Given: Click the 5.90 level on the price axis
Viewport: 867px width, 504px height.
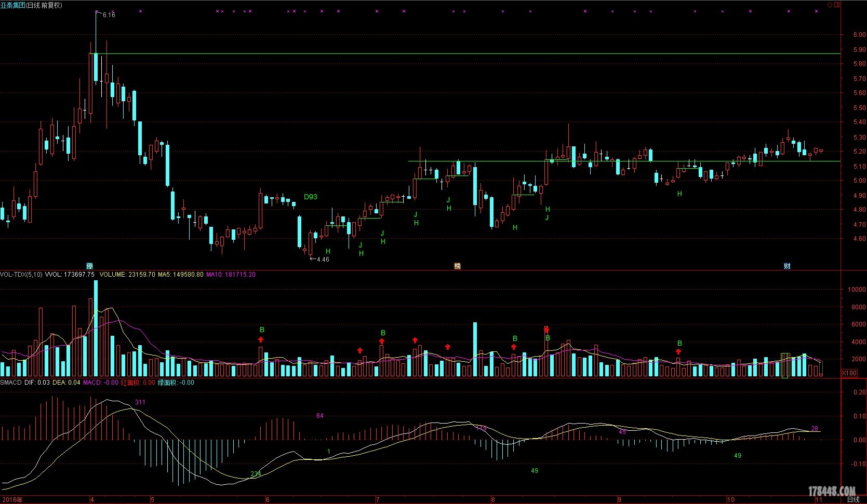Looking at the screenshot, I should [859, 50].
